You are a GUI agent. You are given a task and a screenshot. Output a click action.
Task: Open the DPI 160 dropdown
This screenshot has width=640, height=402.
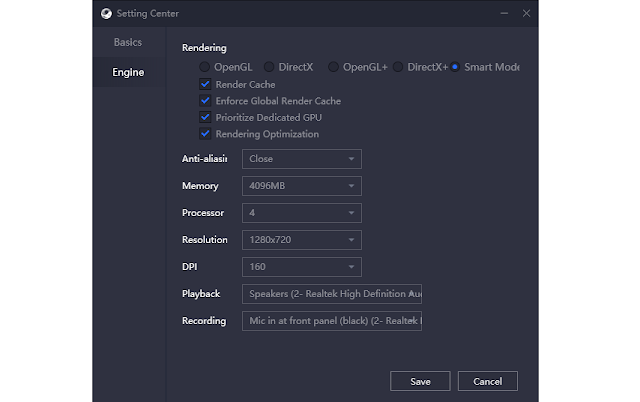tap(301, 267)
